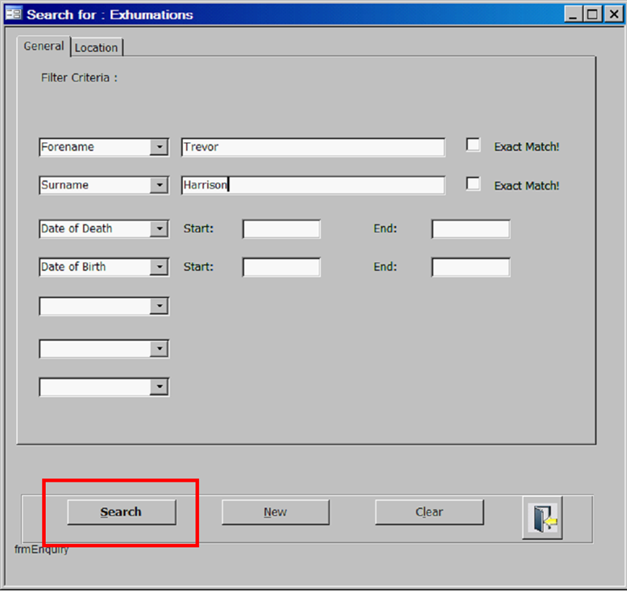
Task: Click the Date of Birth End field
Action: click(470, 267)
